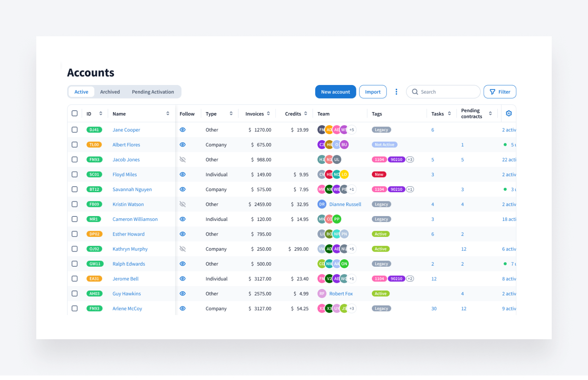Click the New account button
Image resolution: width=588 pixels, height=380 pixels.
[335, 92]
